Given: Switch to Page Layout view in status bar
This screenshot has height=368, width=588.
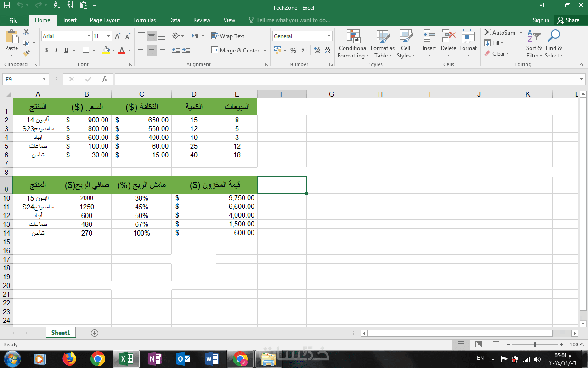Looking at the screenshot, I should (479, 345).
